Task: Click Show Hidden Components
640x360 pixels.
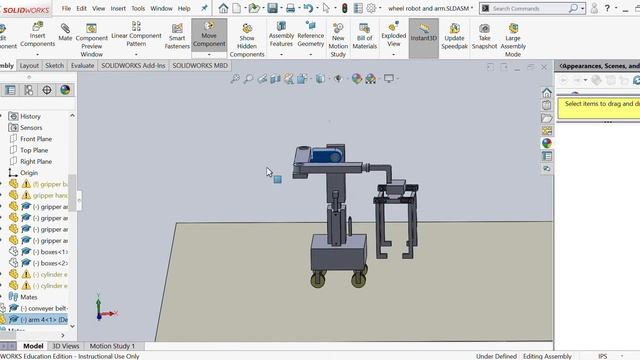Action: [247, 40]
